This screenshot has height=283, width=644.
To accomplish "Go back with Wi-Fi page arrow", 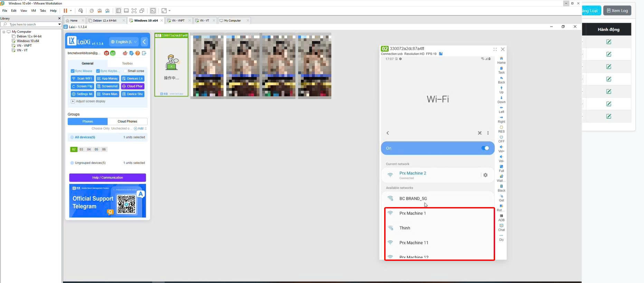I will [388, 133].
